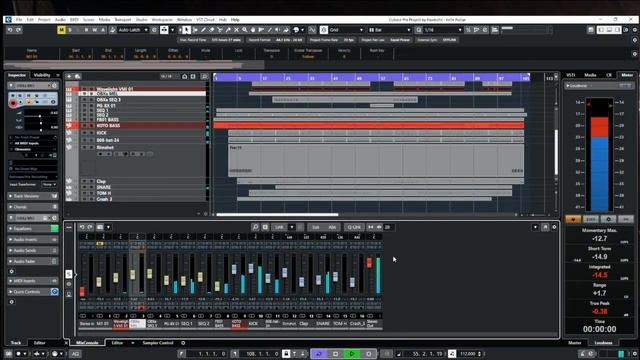Switch to the Master tab below the meter
The width and height of the screenshot is (640, 360).
tap(575, 343)
